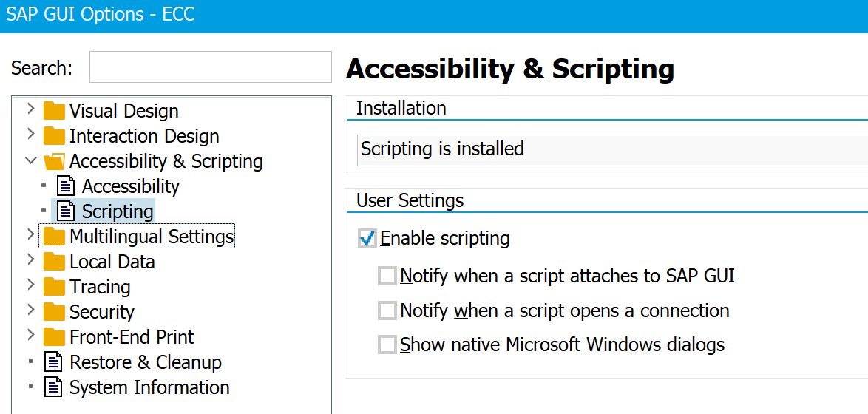The image size is (868, 414).
Task: Click the Accessibility page document icon
Action: click(67, 186)
